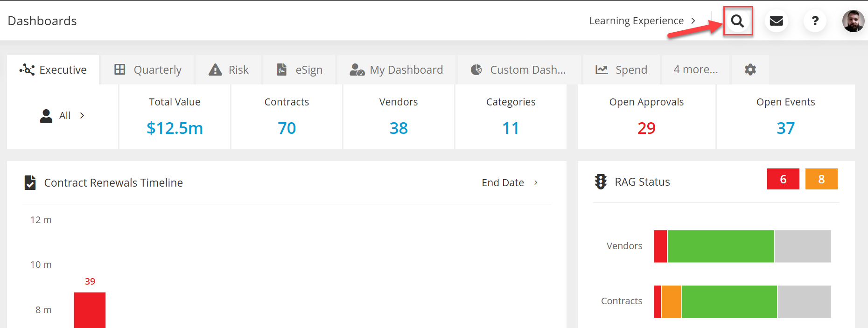The height and width of the screenshot is (328, 868).
Task: Open dashboard settings gear icon
Action: click(x=750, y=70)
